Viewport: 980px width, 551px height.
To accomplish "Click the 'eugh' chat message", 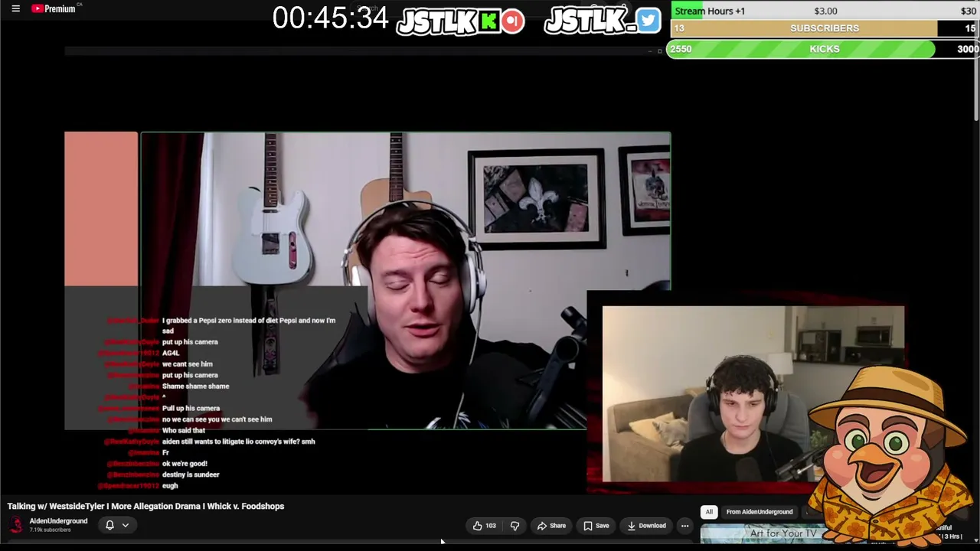I will tap(170, 486).
